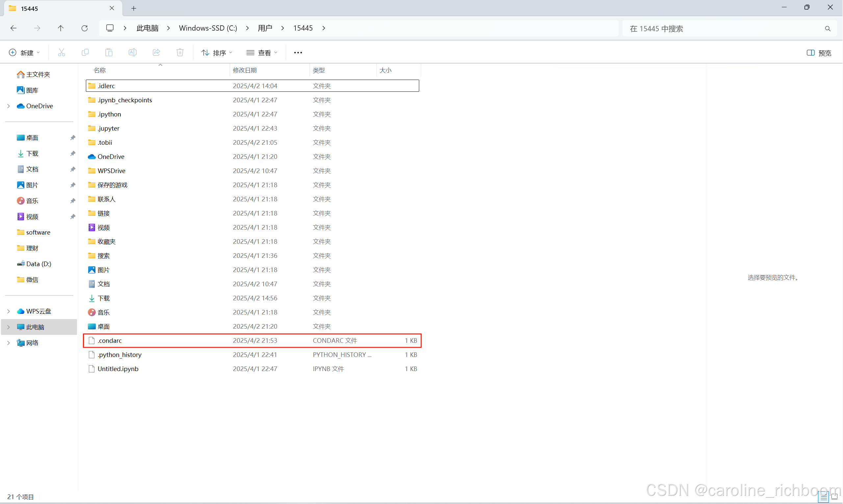The image size is (843, 504).
Task: Open a new tab with plus button
Action: pyautogui.click(x=134, y=8)
